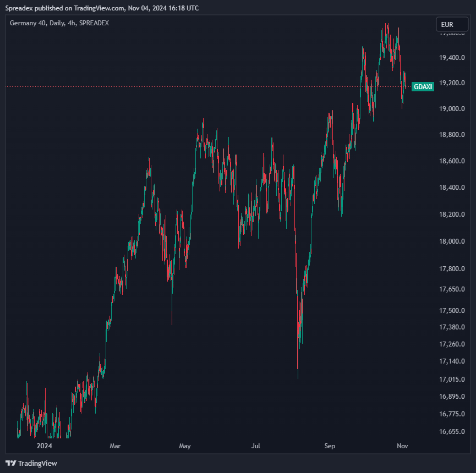
Task: Click the 19,400.0 price axis label
Action: [x=452, y=57]
